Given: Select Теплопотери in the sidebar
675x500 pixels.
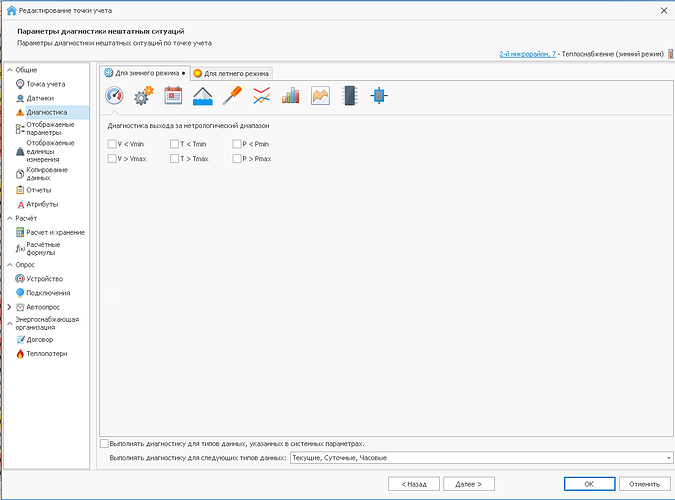Looking at the screenshot, I should click(46, 353).
